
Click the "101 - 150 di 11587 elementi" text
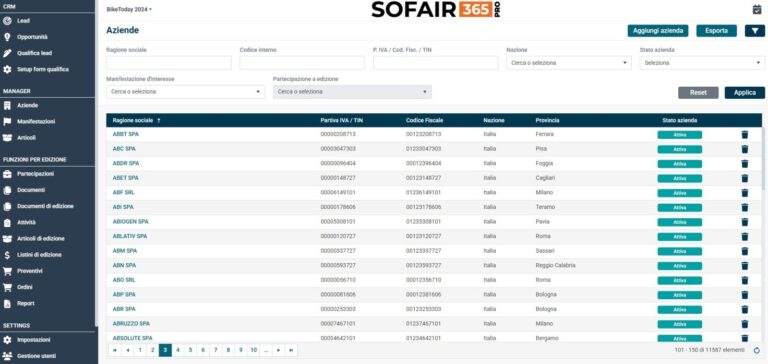(709, 350)
